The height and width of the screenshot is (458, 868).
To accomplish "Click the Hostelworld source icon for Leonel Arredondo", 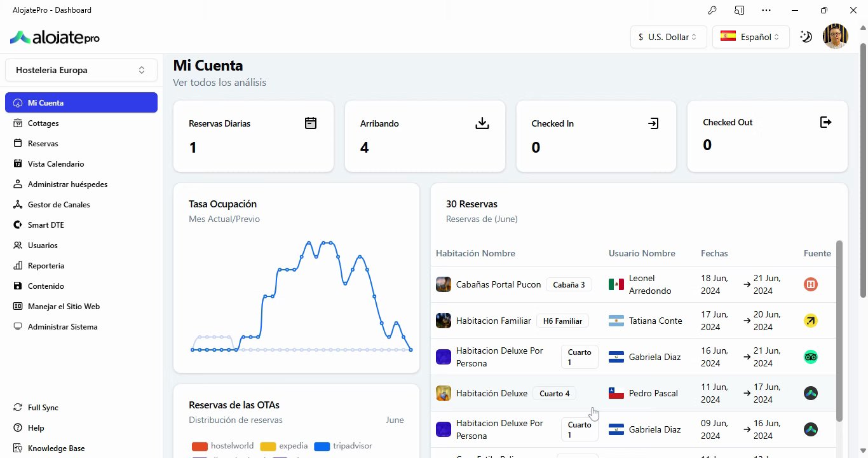I will click(811, 284).
